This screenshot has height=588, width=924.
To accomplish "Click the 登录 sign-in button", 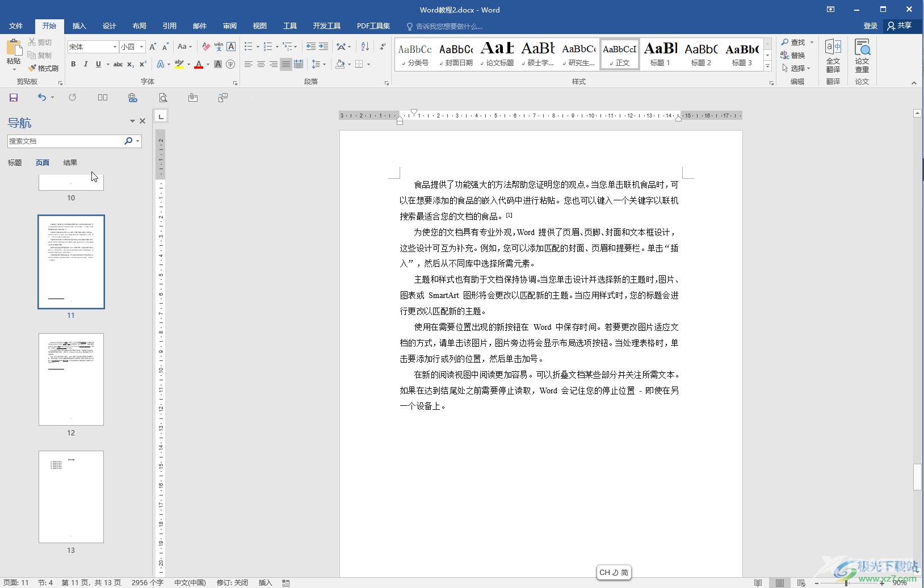I will coord(870,26).
